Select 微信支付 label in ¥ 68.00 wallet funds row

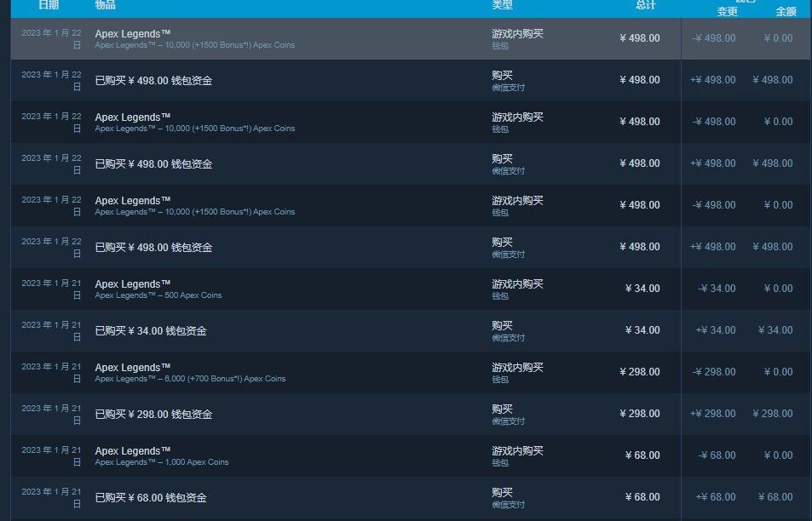pos(508,505)
